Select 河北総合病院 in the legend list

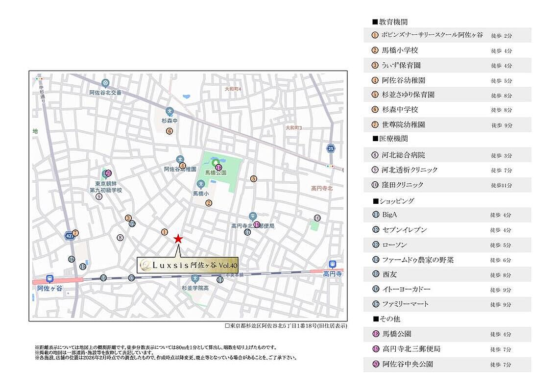point(403,155)
